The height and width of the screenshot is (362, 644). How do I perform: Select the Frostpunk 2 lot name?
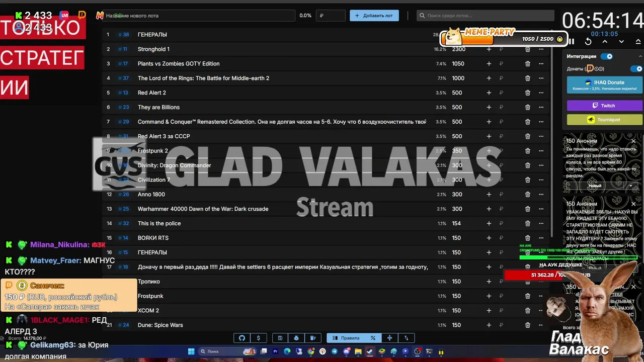(153, 151)
